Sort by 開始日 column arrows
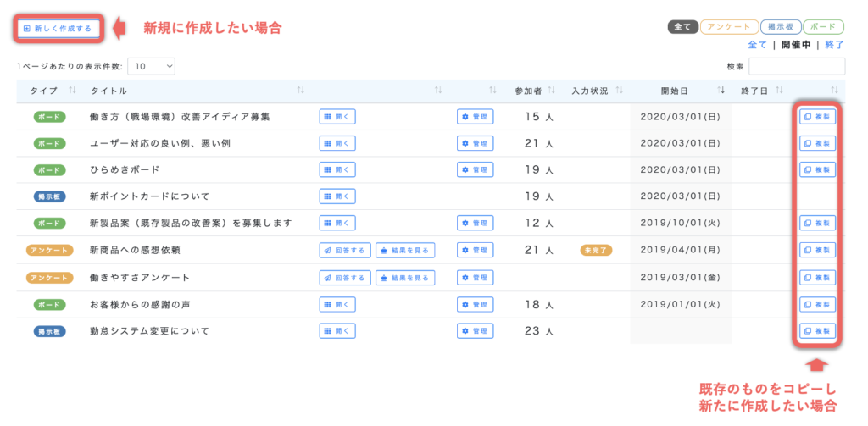This screenshot has height=426, width=868. (x=721, y=91)
